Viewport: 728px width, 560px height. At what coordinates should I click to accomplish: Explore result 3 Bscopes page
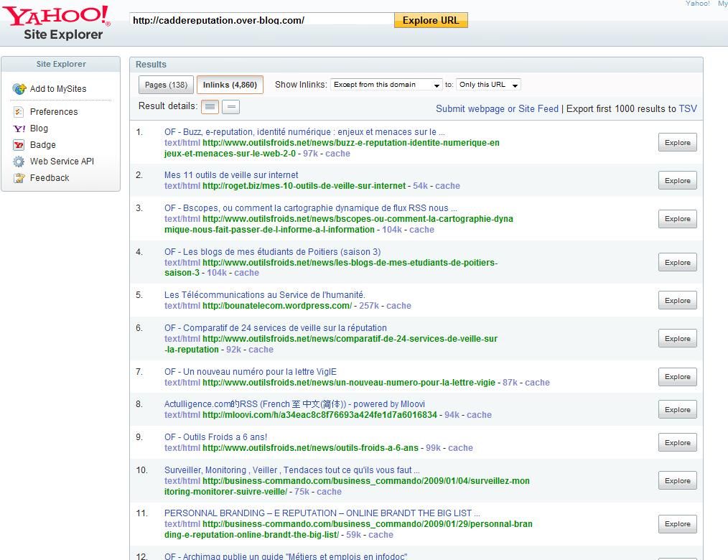coord(678,219)
